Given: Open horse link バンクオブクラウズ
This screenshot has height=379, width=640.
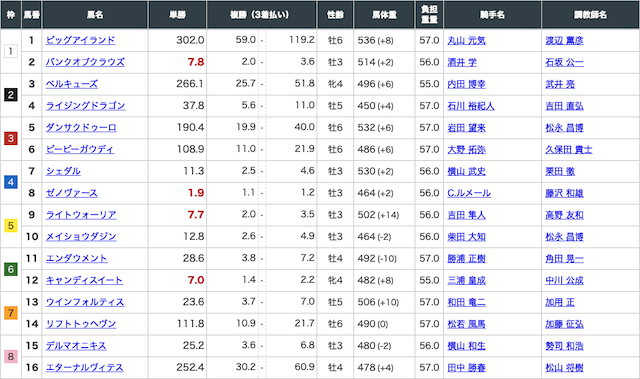Looking at the screenshot, I should click(85, 62).
